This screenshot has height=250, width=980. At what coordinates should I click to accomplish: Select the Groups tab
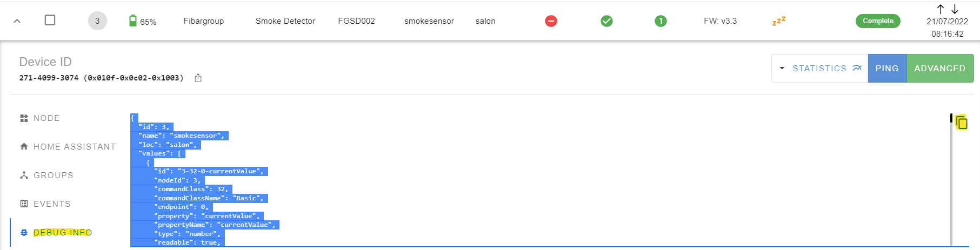click(46, 175)
